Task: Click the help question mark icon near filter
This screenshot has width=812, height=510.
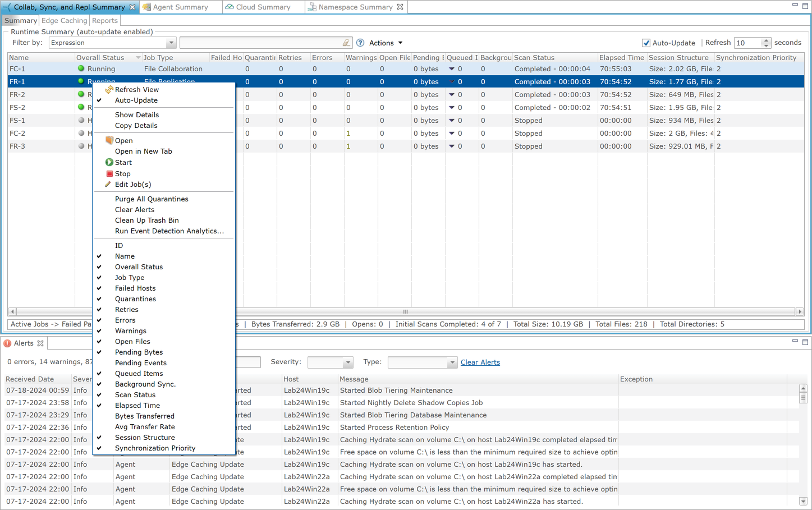Action: click(x=360, y=43)
